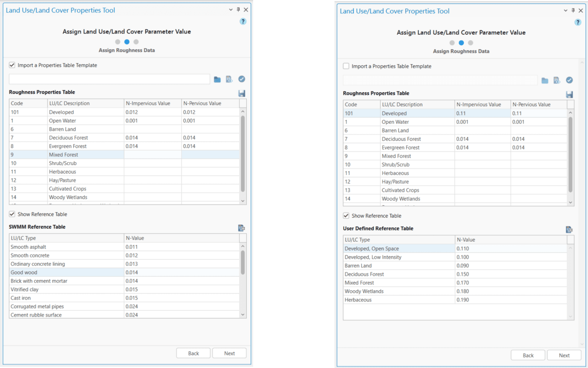Click the template file path field

click(109, 79)
